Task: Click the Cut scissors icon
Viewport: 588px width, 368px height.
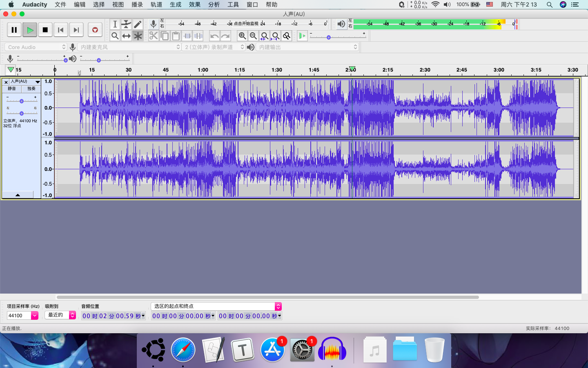Action: (x=153, y=36)
